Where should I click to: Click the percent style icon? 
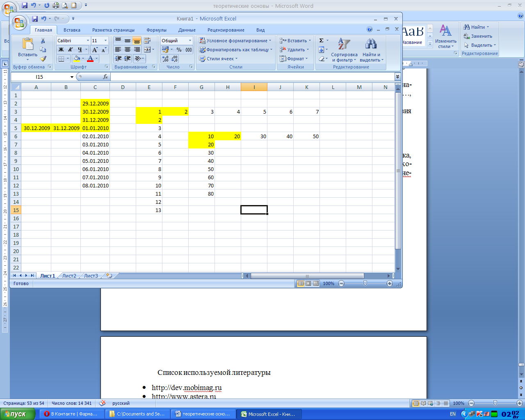coord(179,50)
